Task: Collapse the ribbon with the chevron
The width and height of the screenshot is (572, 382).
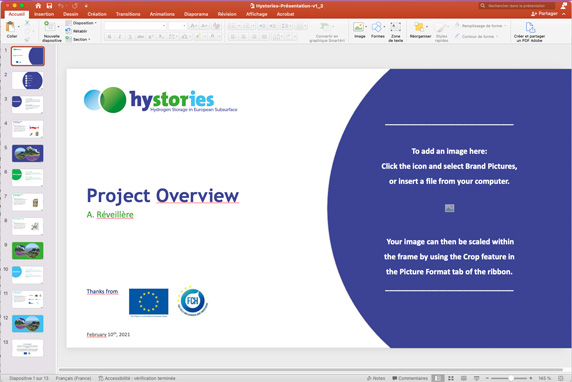Action: (x=564, y=13)
